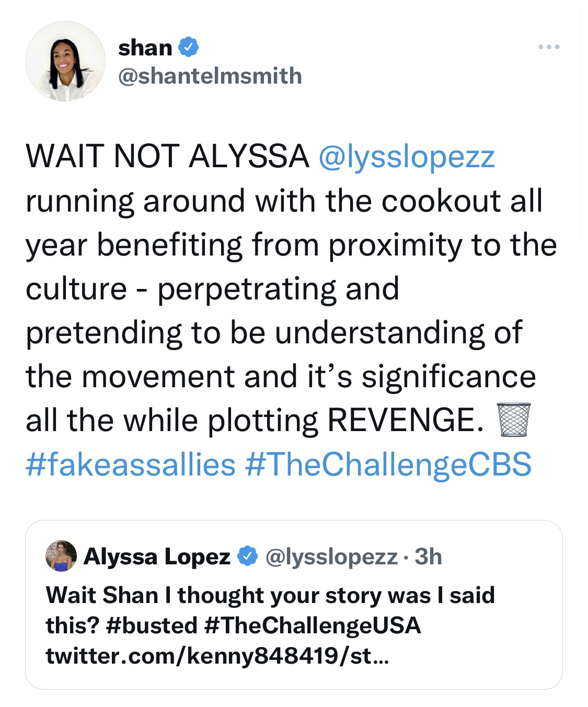Click the Alyssa Lopez name in quoted tweet

coord(157,557)
